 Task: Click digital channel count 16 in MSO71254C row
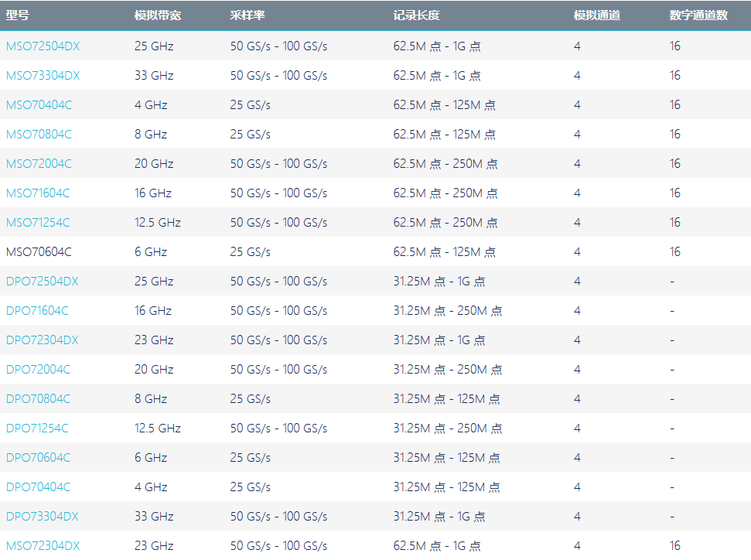pos(675,222)
